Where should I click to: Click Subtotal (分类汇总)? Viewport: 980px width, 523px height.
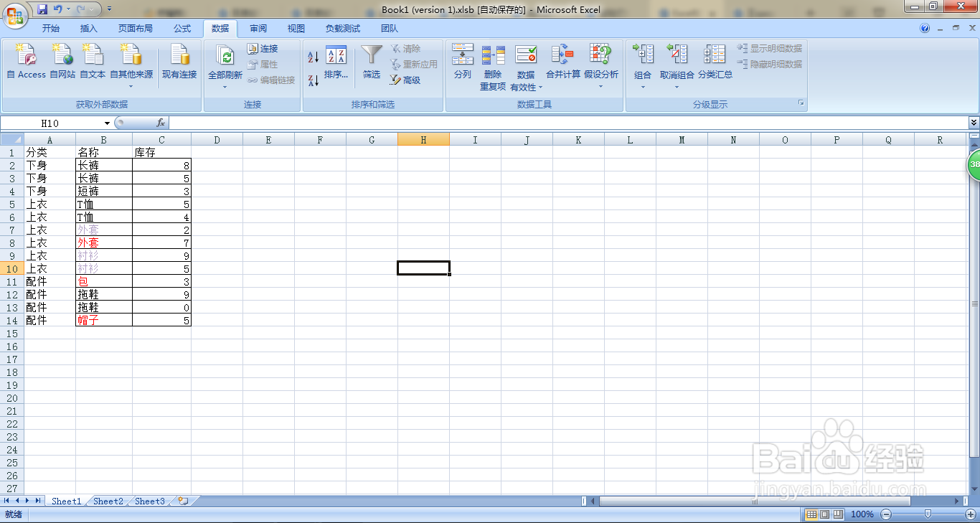tap(715, 62)
